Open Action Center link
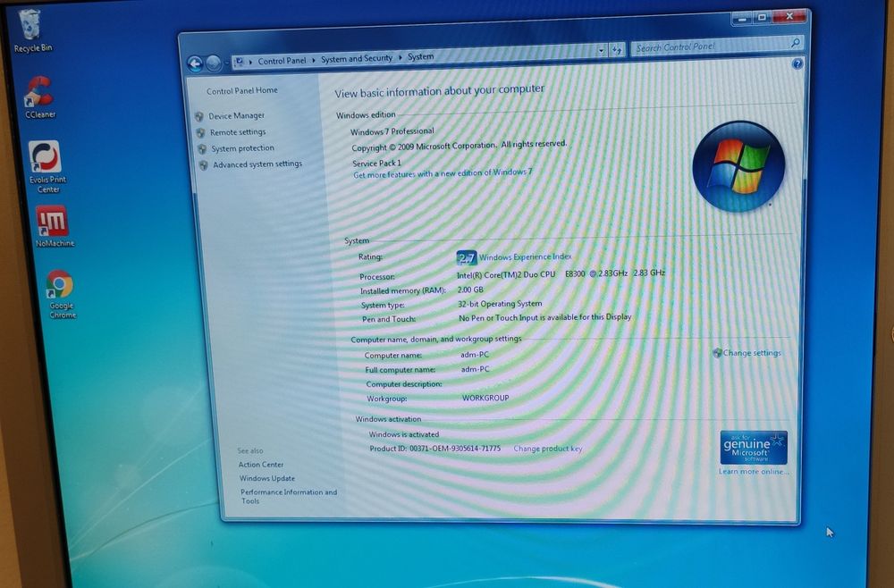This screenshot has width=894, height=588. [260, 465]
